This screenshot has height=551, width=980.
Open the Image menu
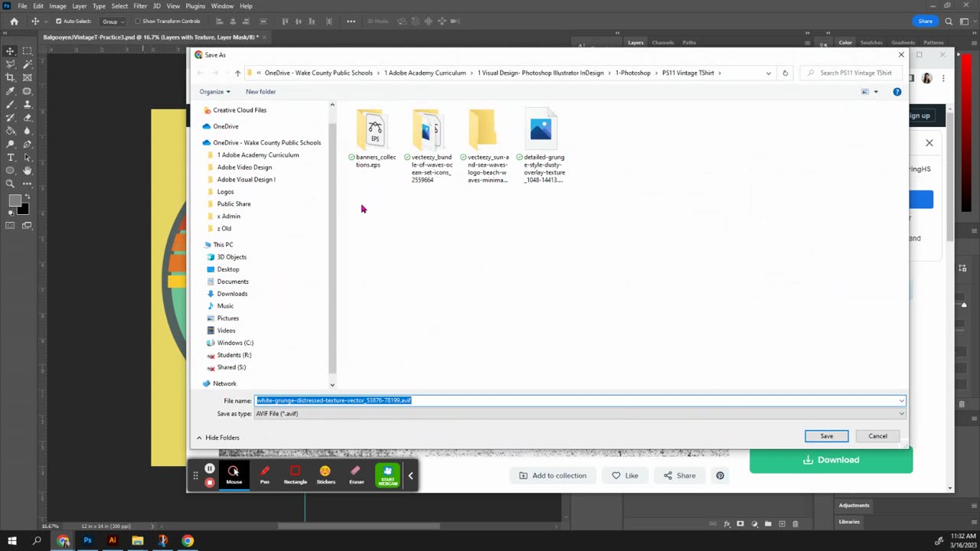(57, 6)
